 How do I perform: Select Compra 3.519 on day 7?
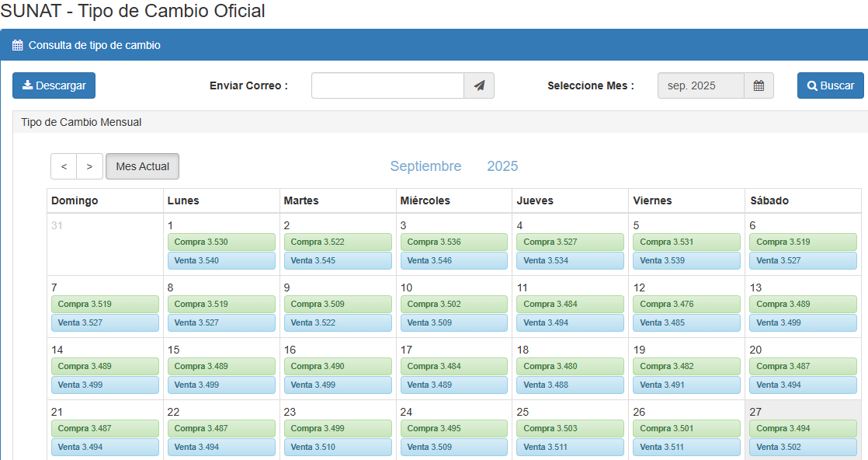(x=105, y=305)
